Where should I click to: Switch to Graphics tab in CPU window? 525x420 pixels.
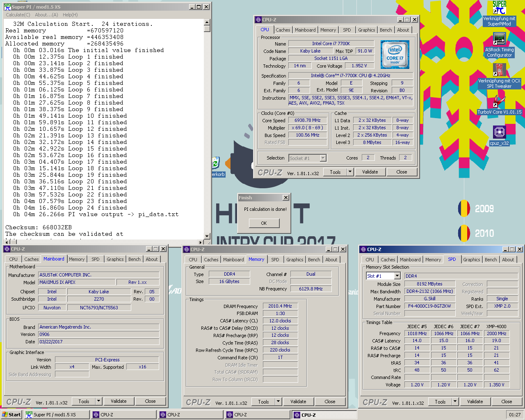click(366, 30)
